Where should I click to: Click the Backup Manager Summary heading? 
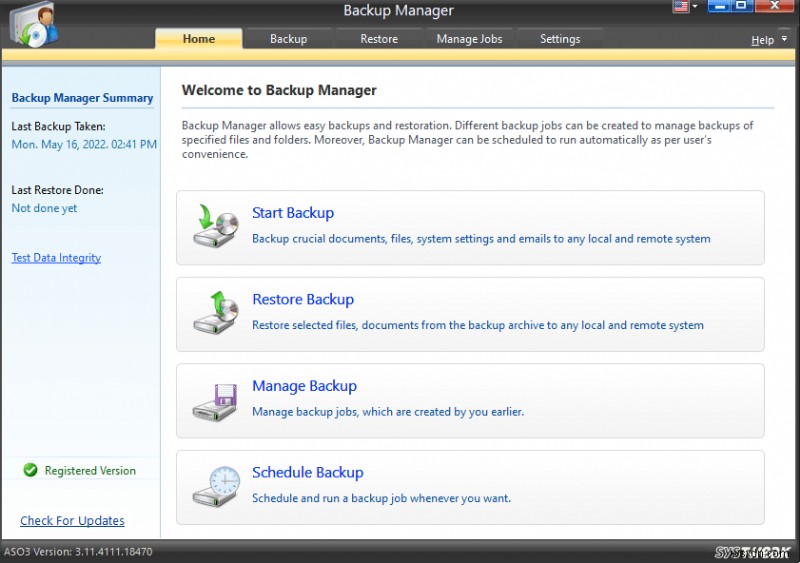coord(82,98)
